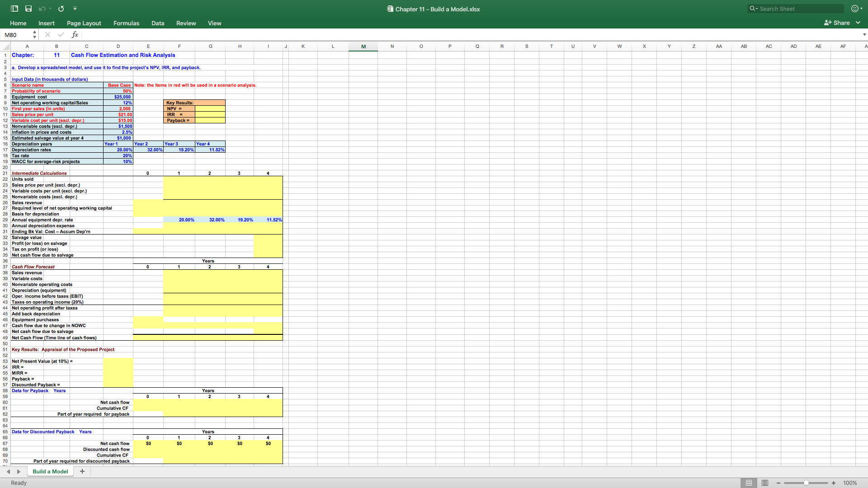Click the smiley feedback icon

854,9
